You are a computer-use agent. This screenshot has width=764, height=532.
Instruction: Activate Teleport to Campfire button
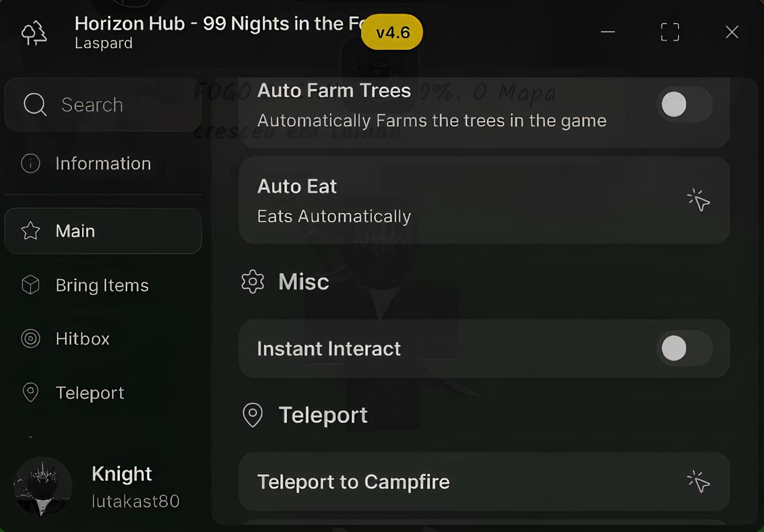(484, 482)
